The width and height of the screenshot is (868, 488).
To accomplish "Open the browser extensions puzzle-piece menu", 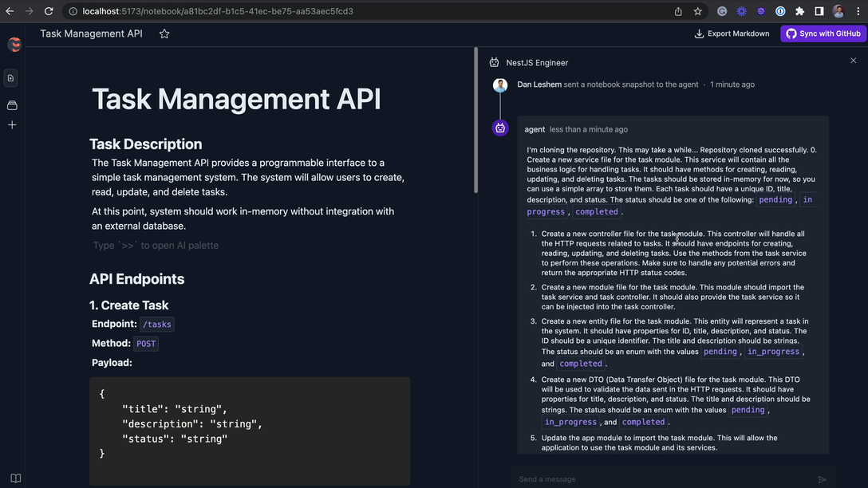I will pyautogui.click(x=799, y=11).
